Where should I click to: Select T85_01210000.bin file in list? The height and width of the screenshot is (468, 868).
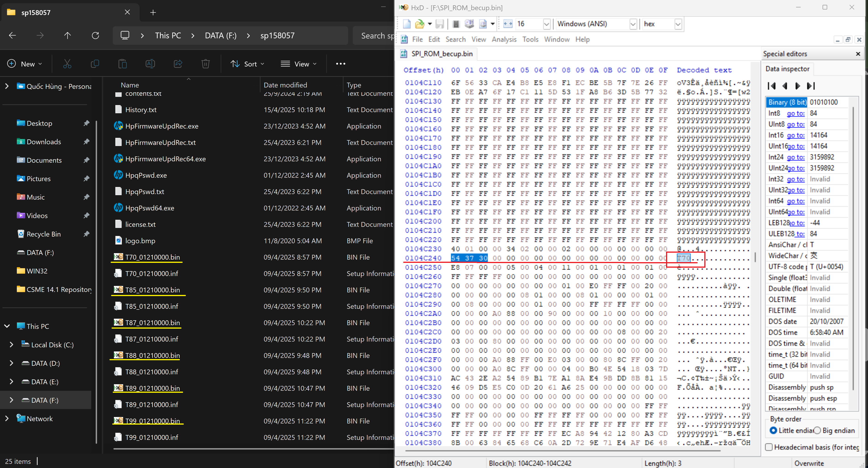152,290
